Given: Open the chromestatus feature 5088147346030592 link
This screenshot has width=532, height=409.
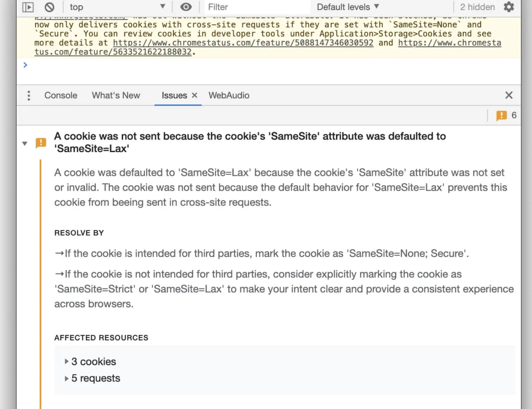Looking at the screenshot, I should (243, 43).
